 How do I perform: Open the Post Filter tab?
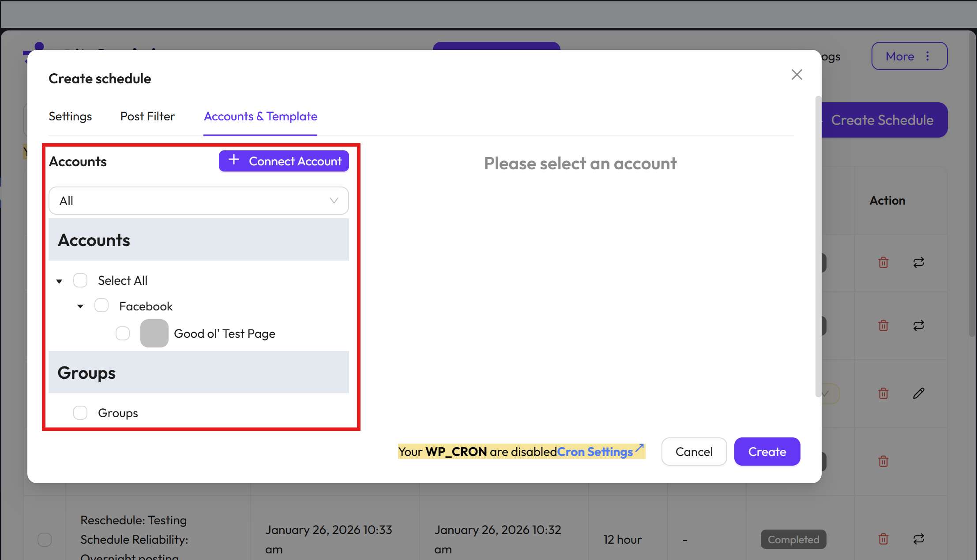coord(147,116)
